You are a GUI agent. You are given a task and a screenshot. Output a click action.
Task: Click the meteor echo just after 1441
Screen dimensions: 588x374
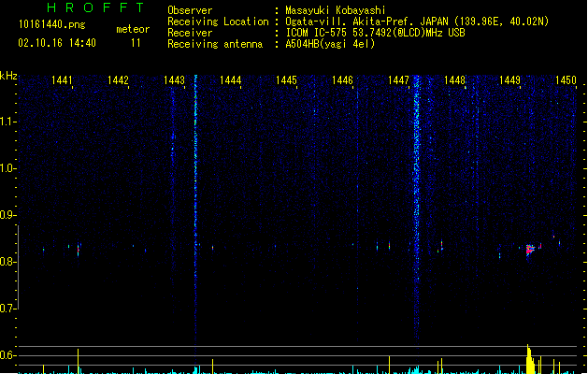click(x=78, y=250)
